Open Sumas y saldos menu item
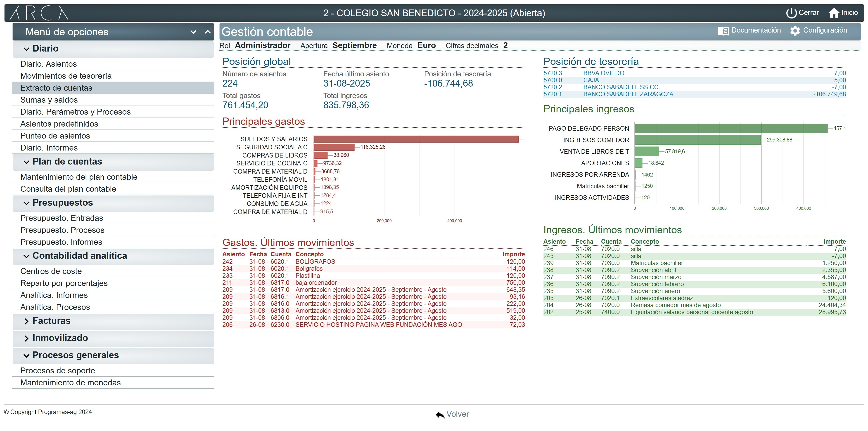868x431 pixels. pos(49,100)
